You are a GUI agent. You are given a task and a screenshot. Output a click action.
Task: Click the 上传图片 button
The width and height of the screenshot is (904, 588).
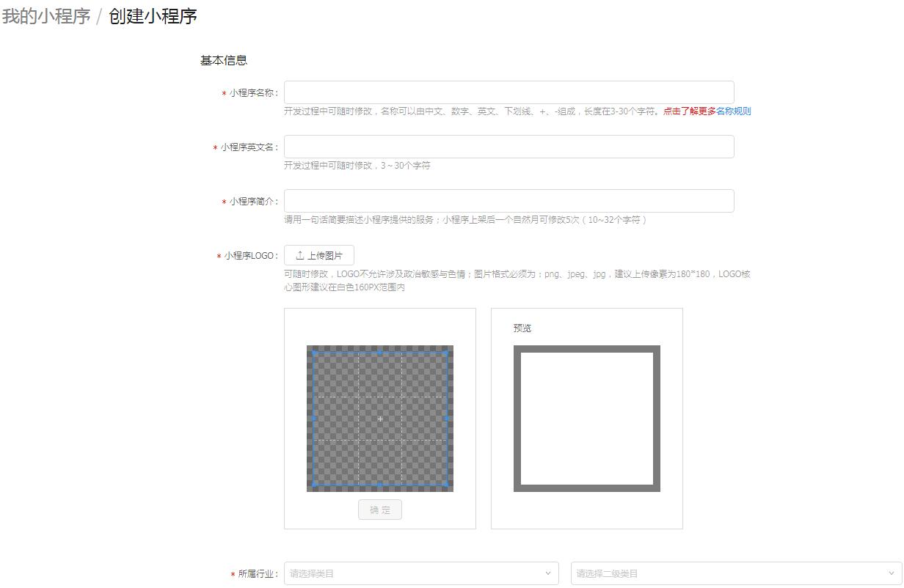coord(319,255)
